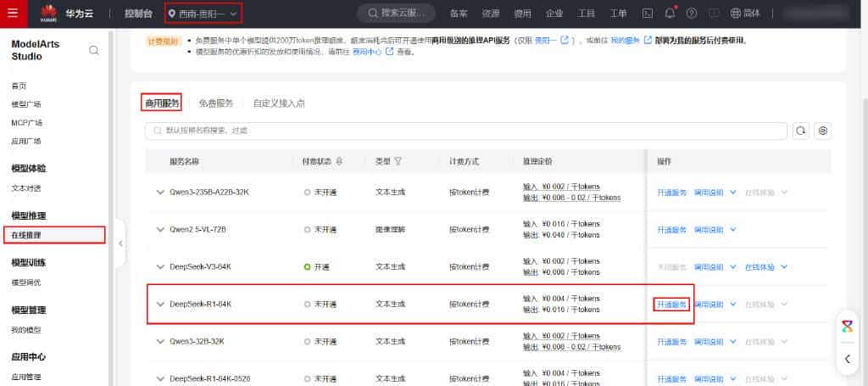
Task: Open the floating colorful assistant icon
Action: [x=847, y=326]
